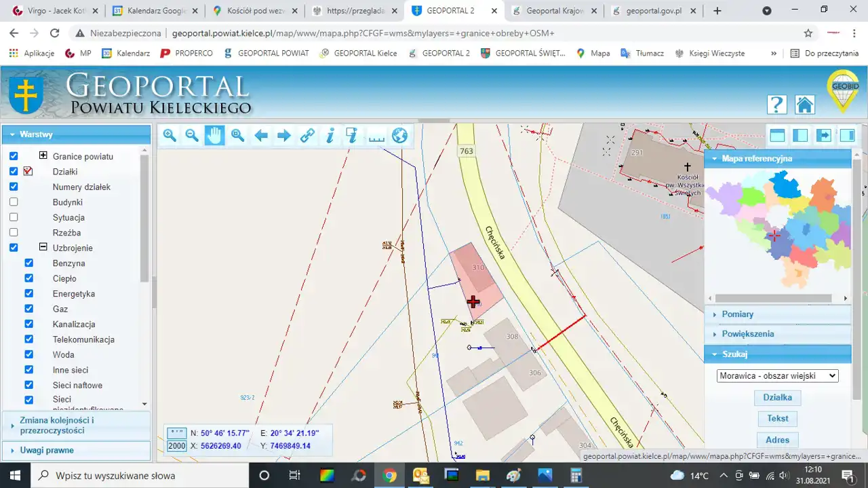Expand the Granice powiatu layer group
Screen dimensions: 868x488
(x=43, y=156)
